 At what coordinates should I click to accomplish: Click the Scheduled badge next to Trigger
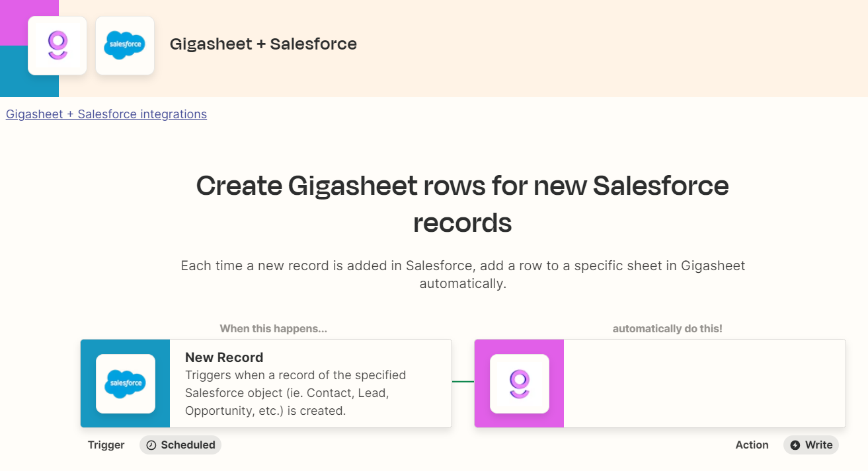pos(180,445)
